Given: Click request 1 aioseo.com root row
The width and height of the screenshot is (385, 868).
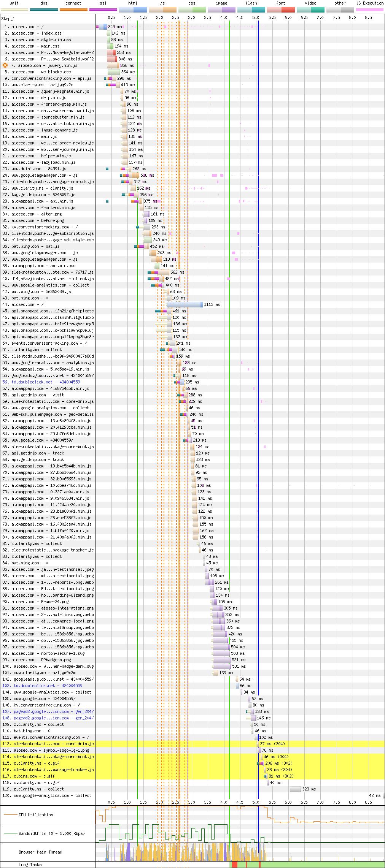Looking at the screenshot, I should click(x=27, y=27).
